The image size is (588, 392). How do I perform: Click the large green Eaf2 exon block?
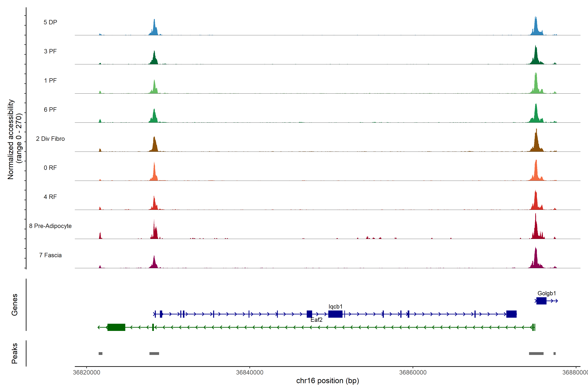tap(116, 327)
